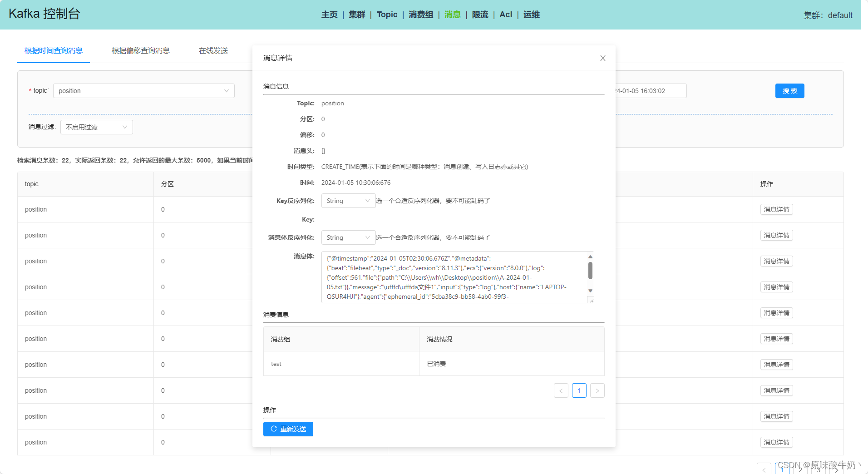Click the previous page arrow in consumer pagination
Viewport: 868px width, 474px height.
[561, 390]
